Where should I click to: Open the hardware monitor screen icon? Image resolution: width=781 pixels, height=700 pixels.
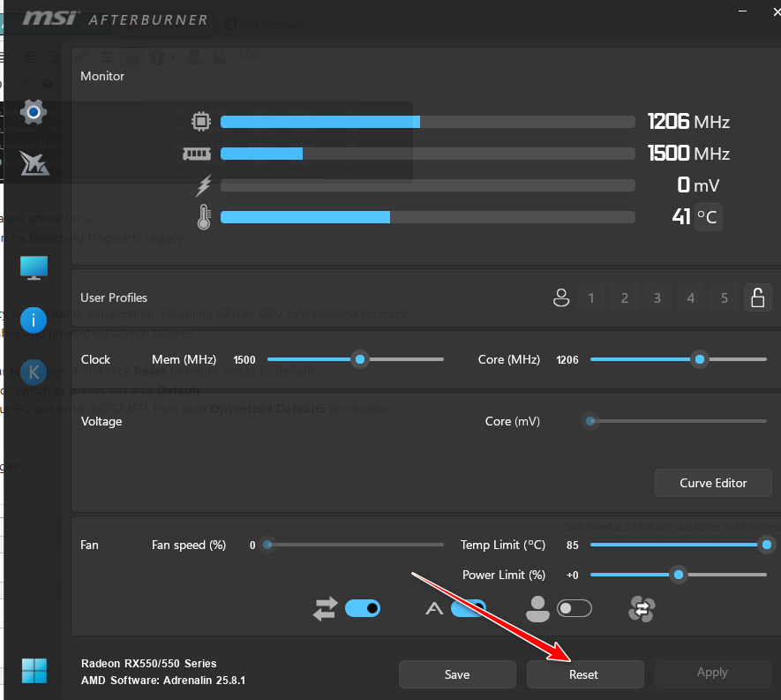tap(34, 267)
